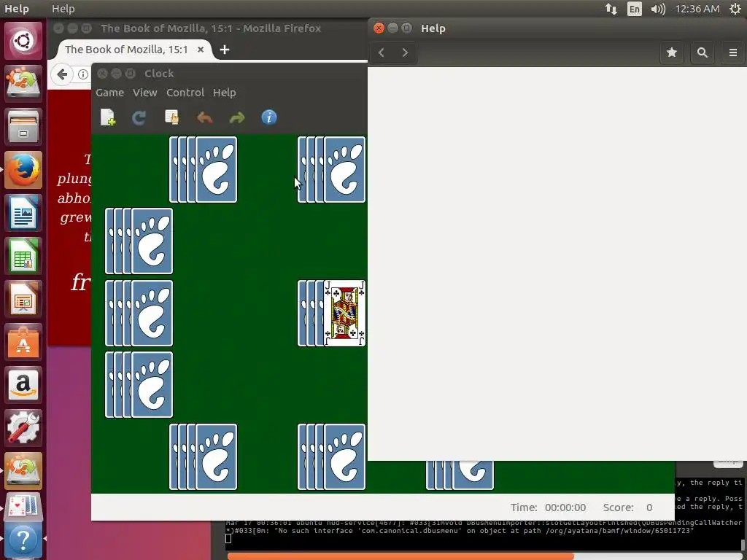Open Ubuntu dash search launcher
The image size is (747, 560).
click(23, 41)
